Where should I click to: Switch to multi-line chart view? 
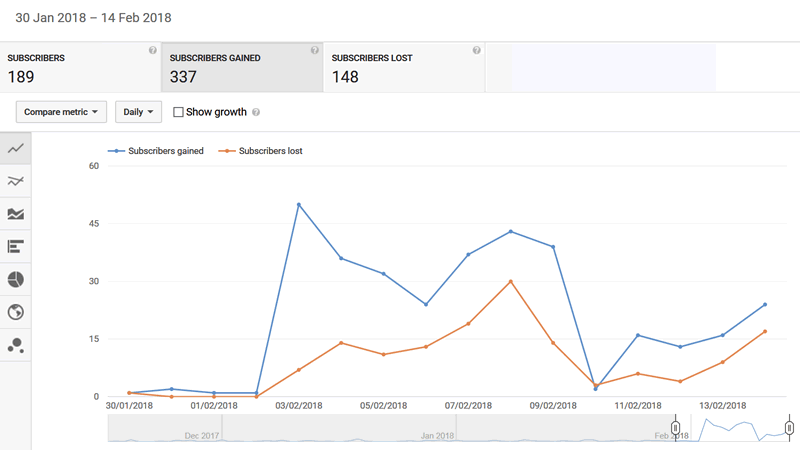pyautogui.click(x=15, y=181)
